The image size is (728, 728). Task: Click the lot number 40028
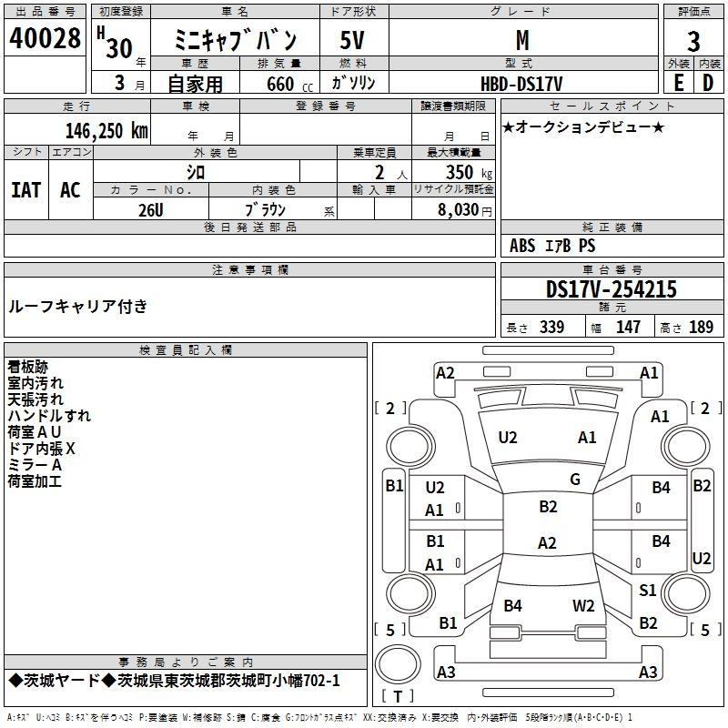pyautogui.click(x=45, y=39)
